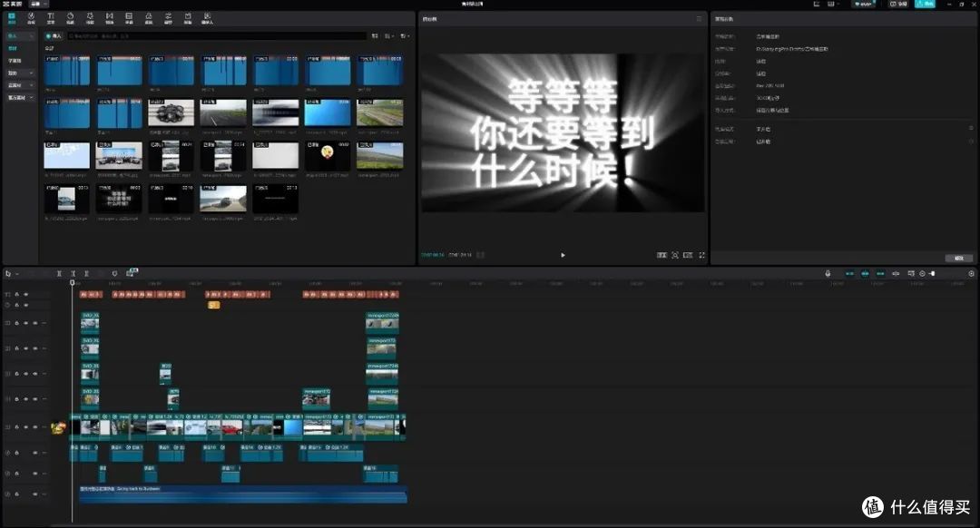Open the Transitions tab
980x528 pixels.
pyautogui.click(x=110, y=18)
